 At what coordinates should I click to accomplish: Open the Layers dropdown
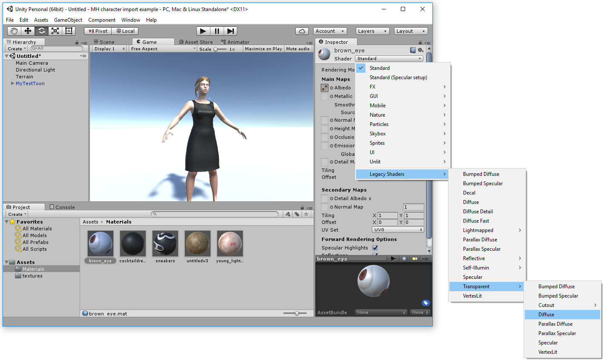pyautogui.click(x=373, y=31)
